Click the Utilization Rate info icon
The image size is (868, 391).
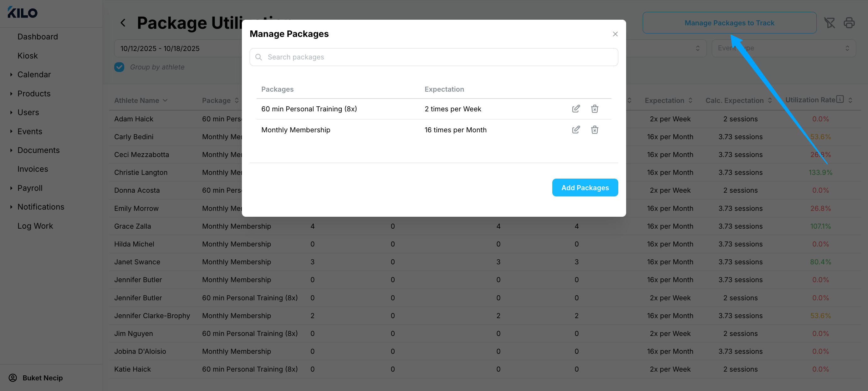[840, 99]
